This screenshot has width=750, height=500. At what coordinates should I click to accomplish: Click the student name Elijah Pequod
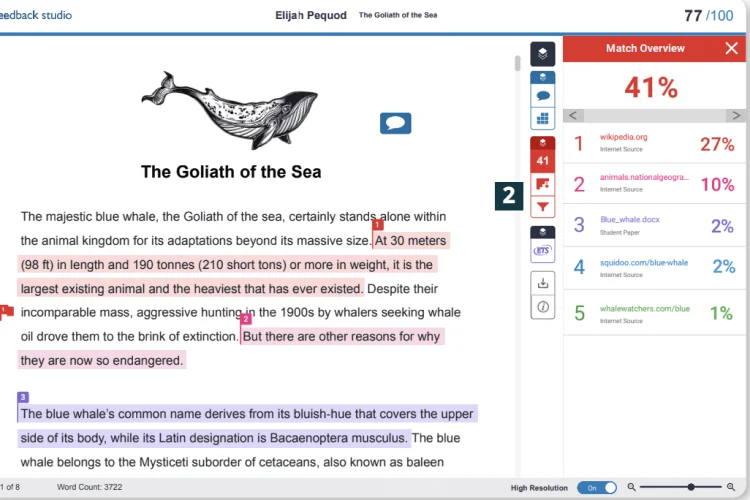311,15
